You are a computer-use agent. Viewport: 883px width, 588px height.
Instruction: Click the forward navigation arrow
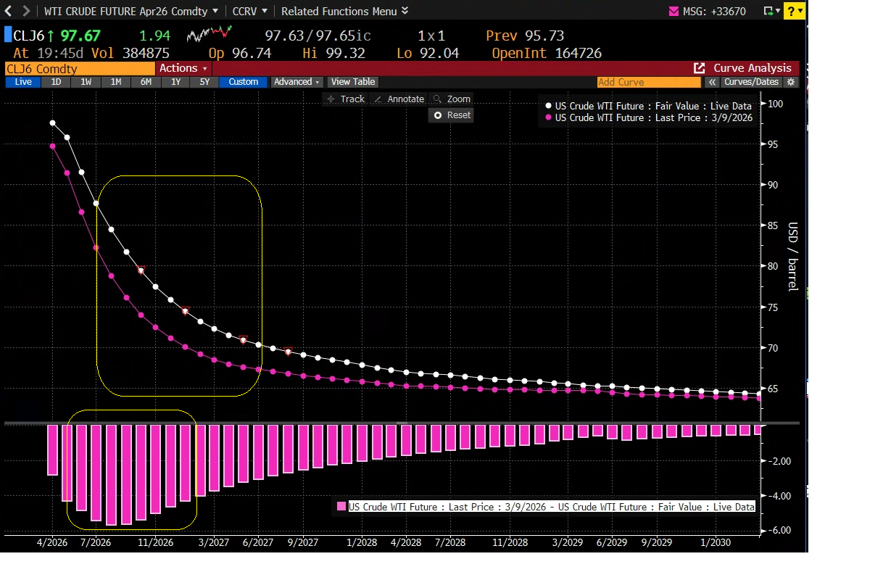click(x=26, y=11)
